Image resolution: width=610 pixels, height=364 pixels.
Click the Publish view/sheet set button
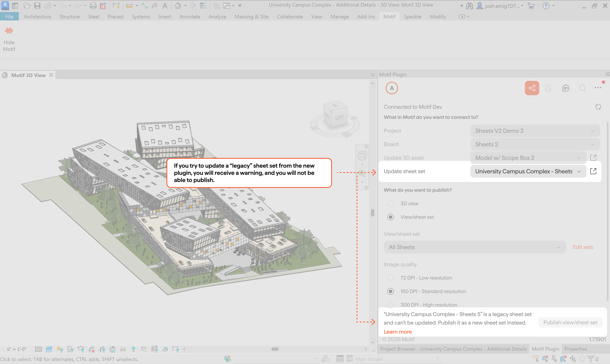(x=570, y=322)
